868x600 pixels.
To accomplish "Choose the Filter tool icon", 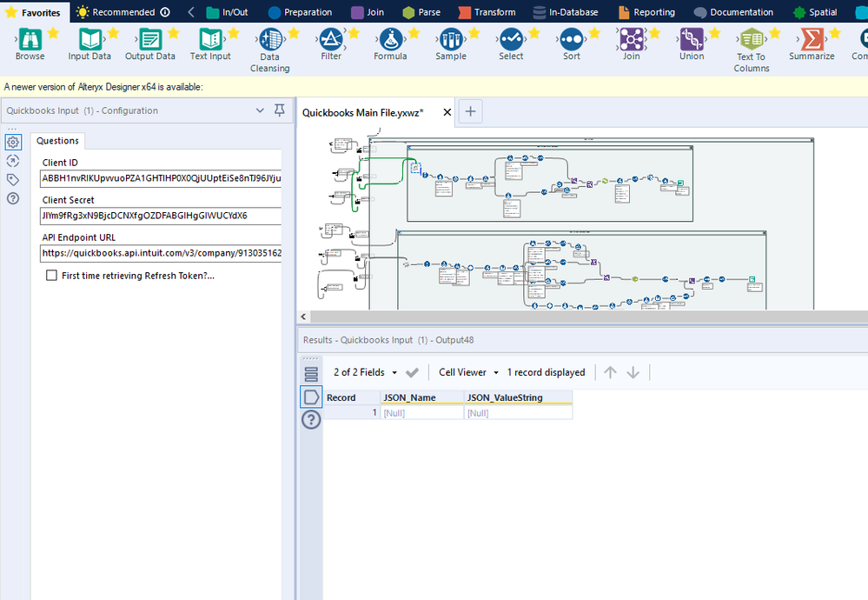I will (330, 39).
